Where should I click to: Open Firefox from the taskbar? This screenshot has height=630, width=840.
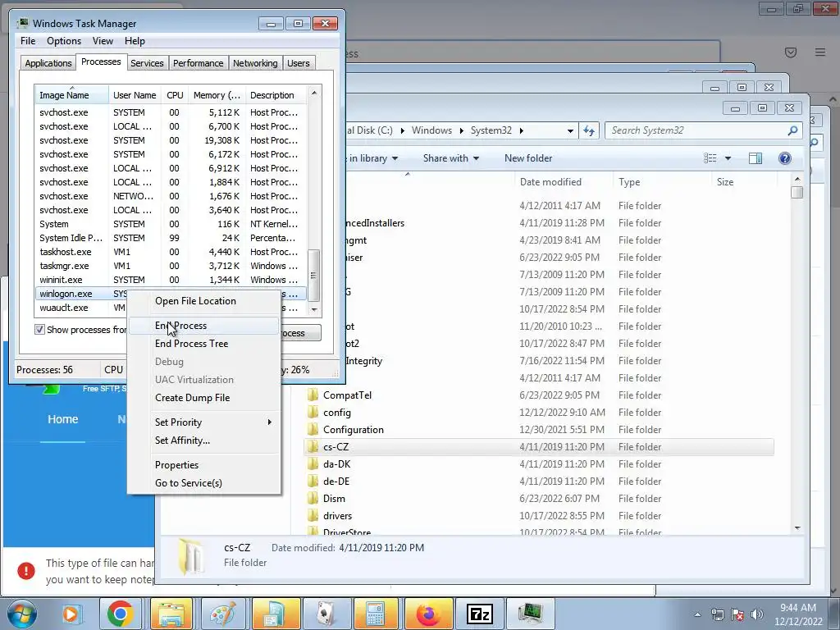pyautogui.click(x=427, y=614)
